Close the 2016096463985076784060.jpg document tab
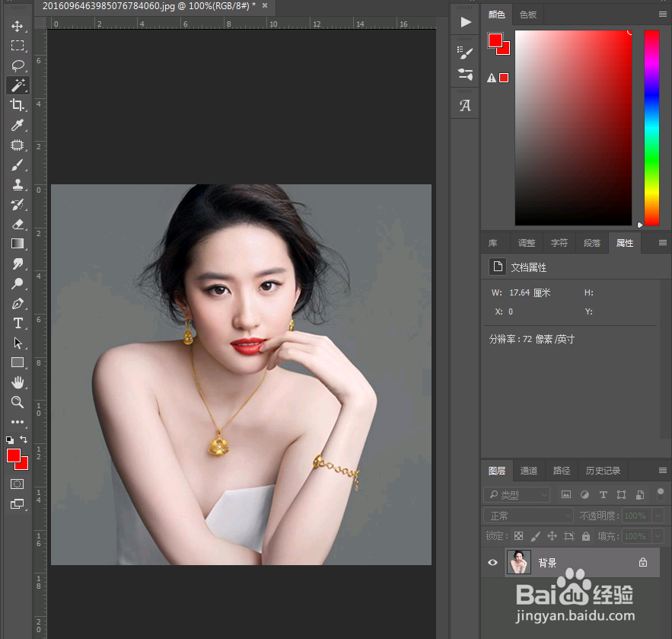This screenshot has width=672, height=639. tap(265, 5)
